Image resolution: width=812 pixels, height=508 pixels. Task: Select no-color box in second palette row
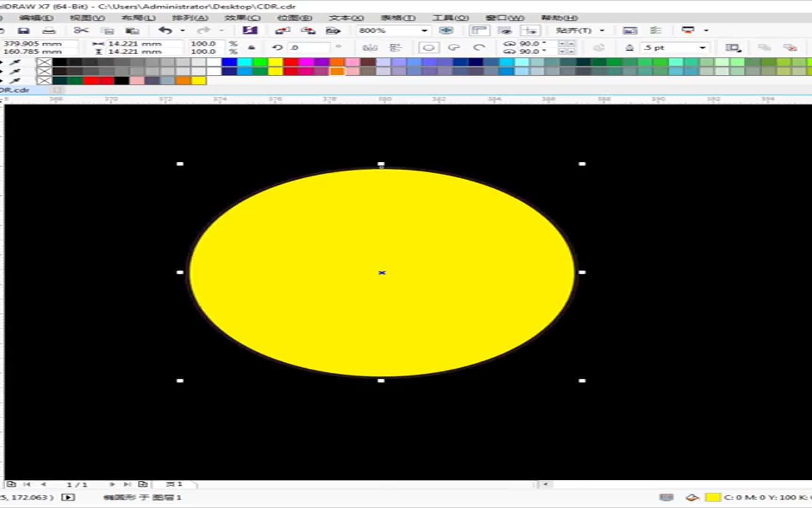[44, 71]
